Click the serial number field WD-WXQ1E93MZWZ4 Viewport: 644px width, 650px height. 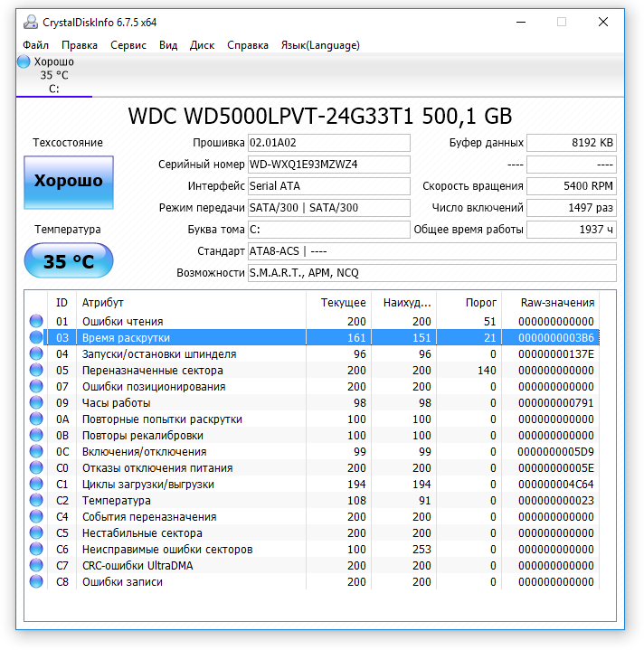pyautogui.click(x=329, y=165)
